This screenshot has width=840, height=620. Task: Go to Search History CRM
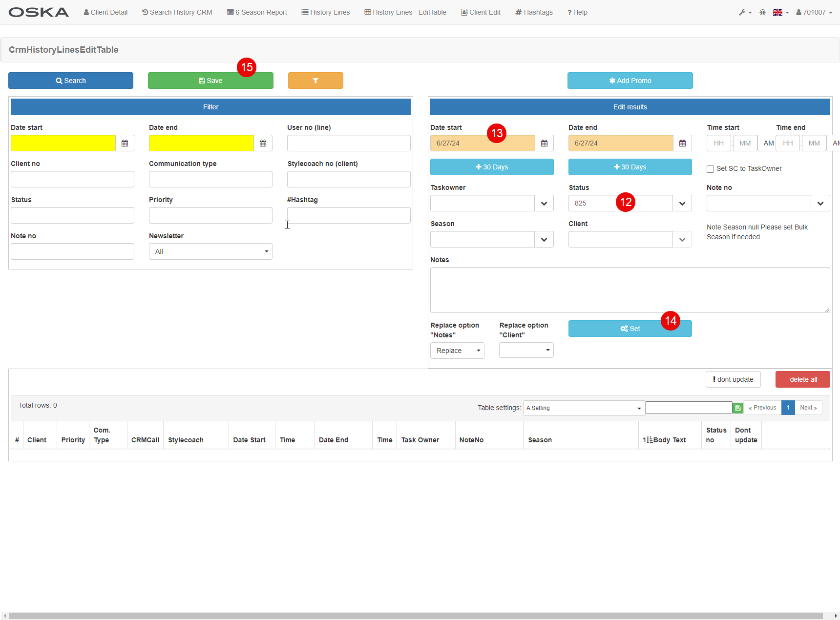point(177,12)
